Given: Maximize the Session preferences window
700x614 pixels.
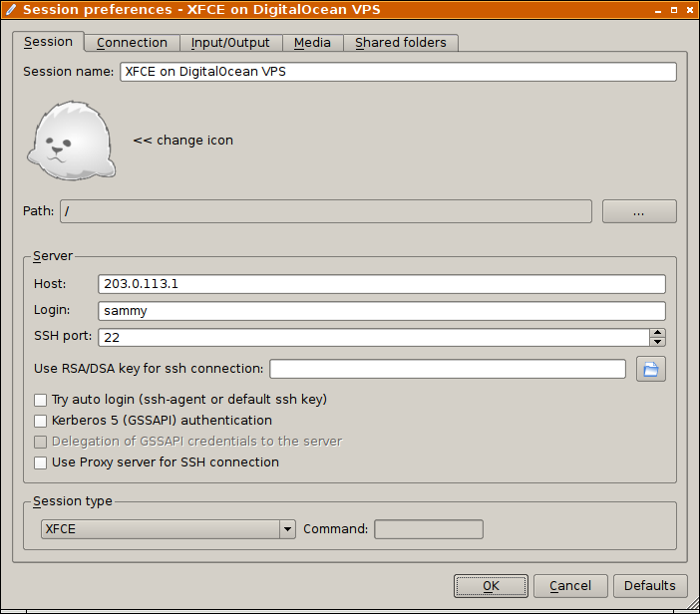Looking at the screenshot, I should point(674,10).
